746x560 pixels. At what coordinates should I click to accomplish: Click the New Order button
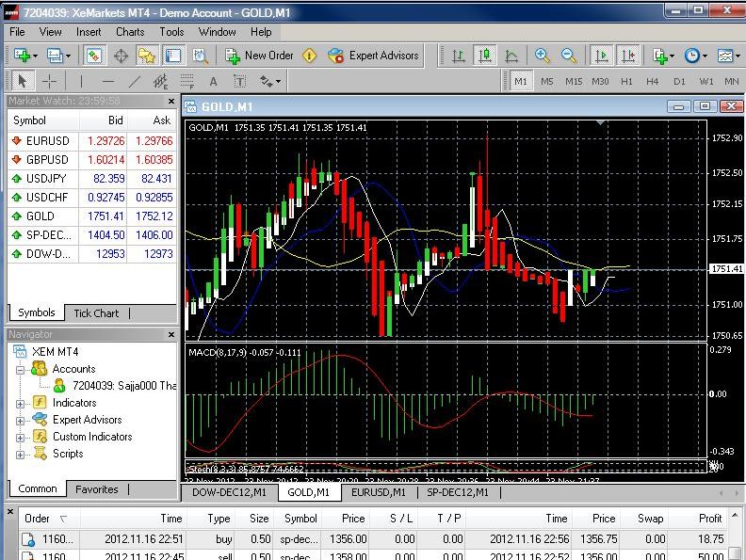pos(259,56)
